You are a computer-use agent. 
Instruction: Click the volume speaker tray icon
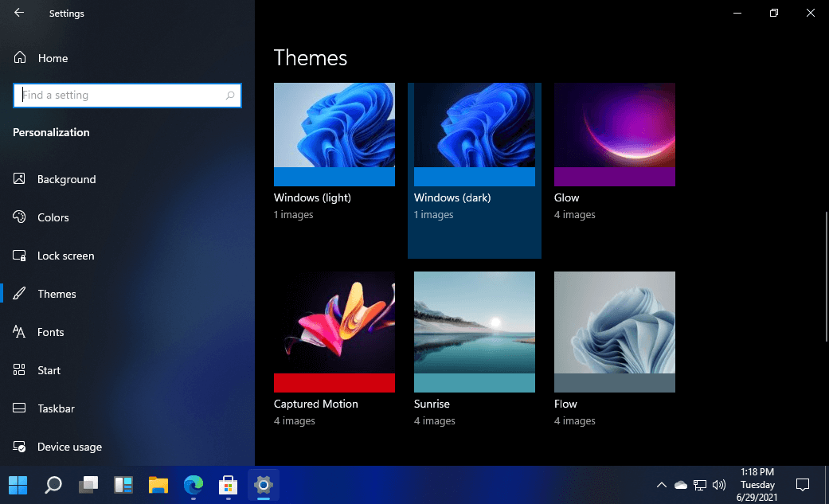719,484
